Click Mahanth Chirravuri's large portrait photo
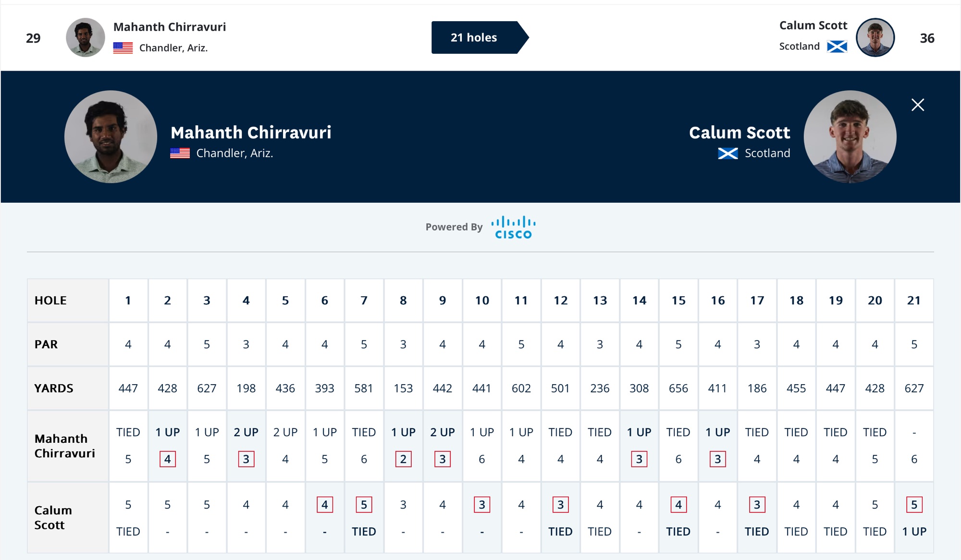 pyautogui.click(x=111, y=137)
